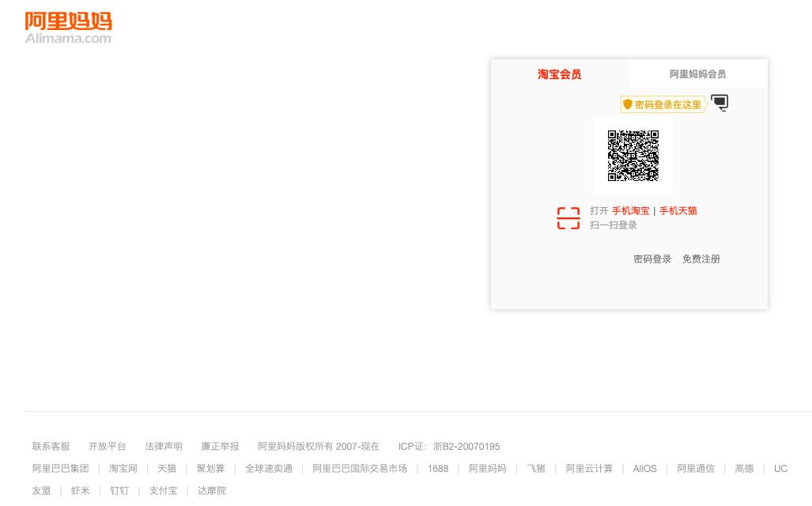Image resolution: width=812 pixels, height=506 pixels.
Task: Open the 联系客服 footer link
Action: point(51,446)
